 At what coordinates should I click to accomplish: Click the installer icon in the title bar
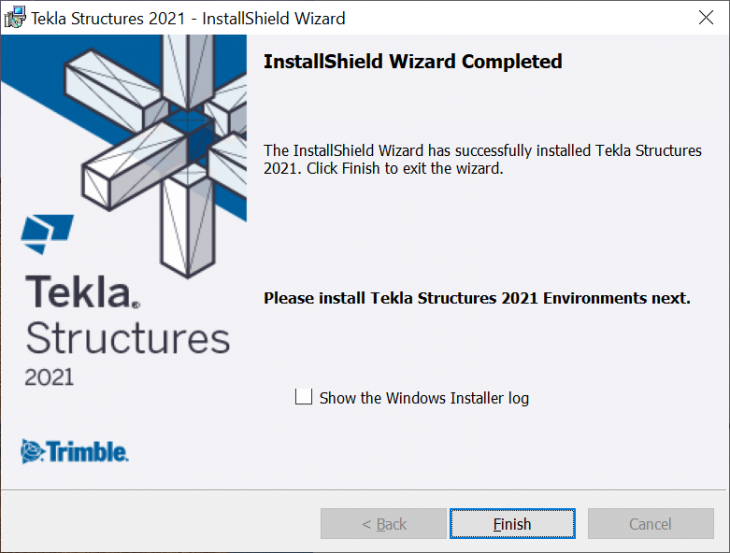click(x=15, y=18)
